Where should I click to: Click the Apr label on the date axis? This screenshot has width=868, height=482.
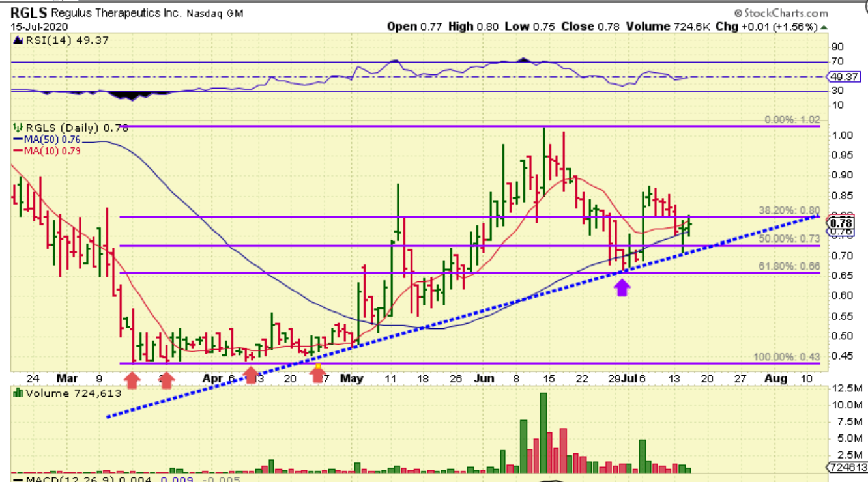pyautogui.click(x=212, y=378)
